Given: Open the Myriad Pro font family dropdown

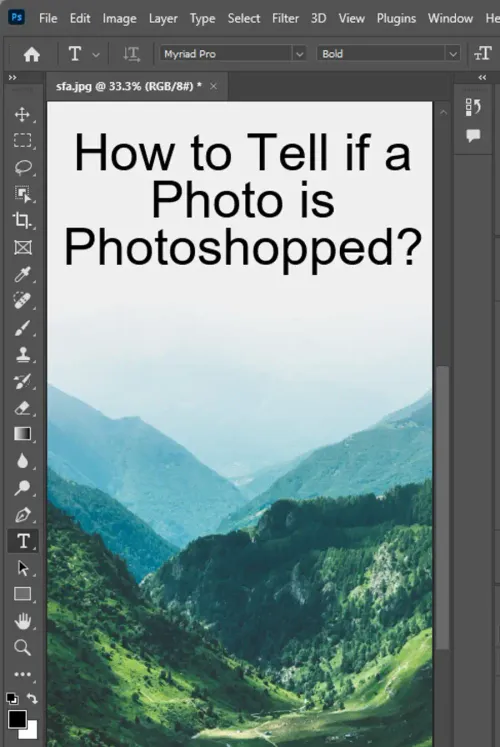Looking at the screenshot, I should click(x=300, y=54).
